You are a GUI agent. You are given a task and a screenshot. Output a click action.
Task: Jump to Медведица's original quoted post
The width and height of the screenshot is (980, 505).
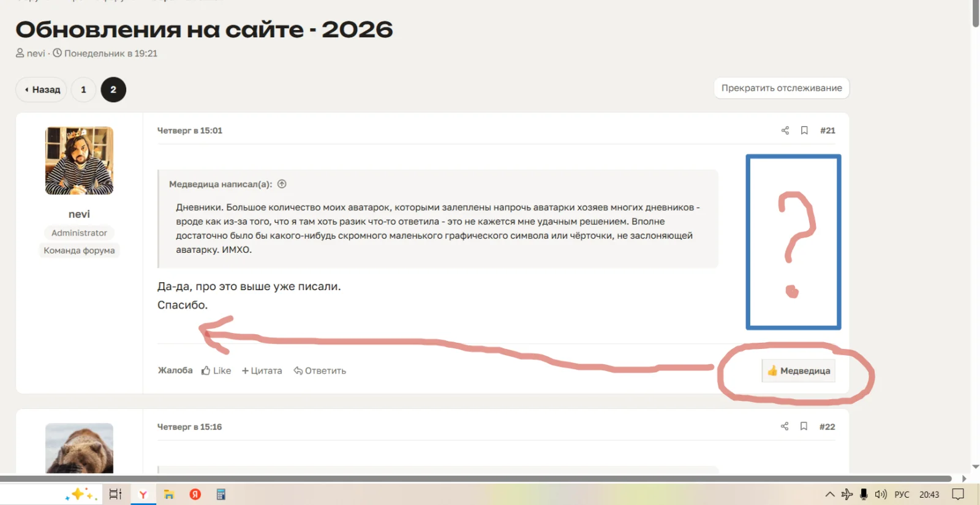[282, 184]
